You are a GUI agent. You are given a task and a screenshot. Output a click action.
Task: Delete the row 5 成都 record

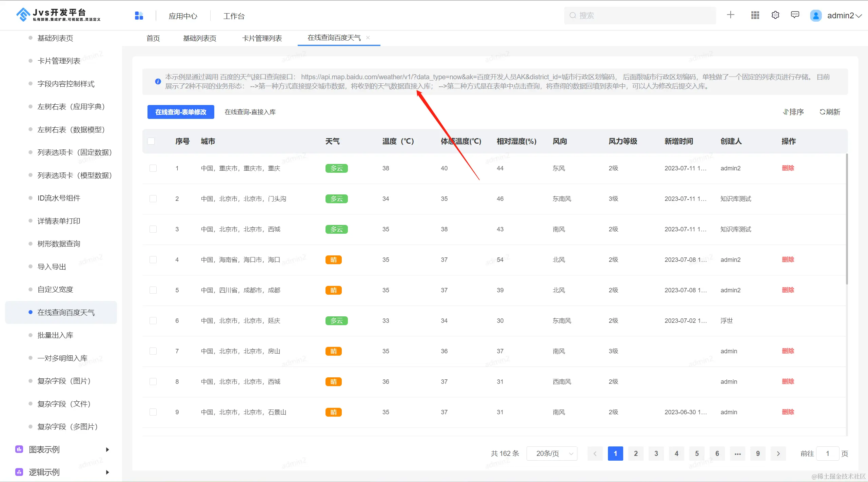(788, 290)
